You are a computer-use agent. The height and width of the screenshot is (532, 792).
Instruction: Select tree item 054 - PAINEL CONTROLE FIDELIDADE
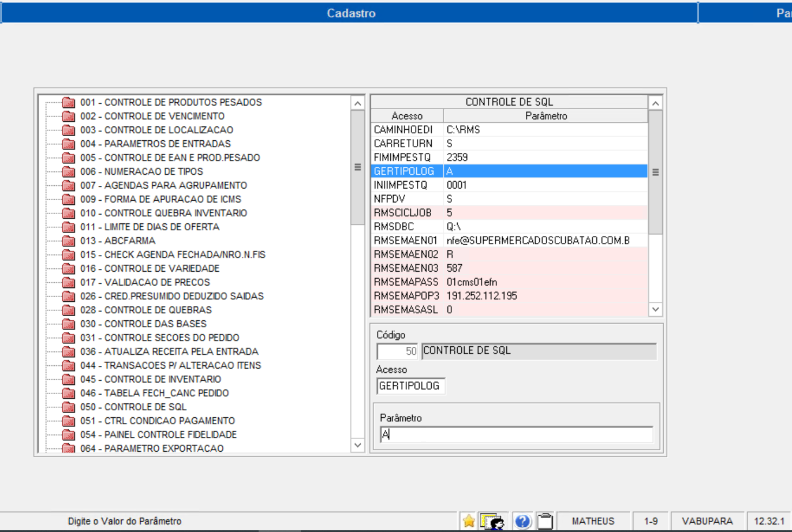[159, 434]
